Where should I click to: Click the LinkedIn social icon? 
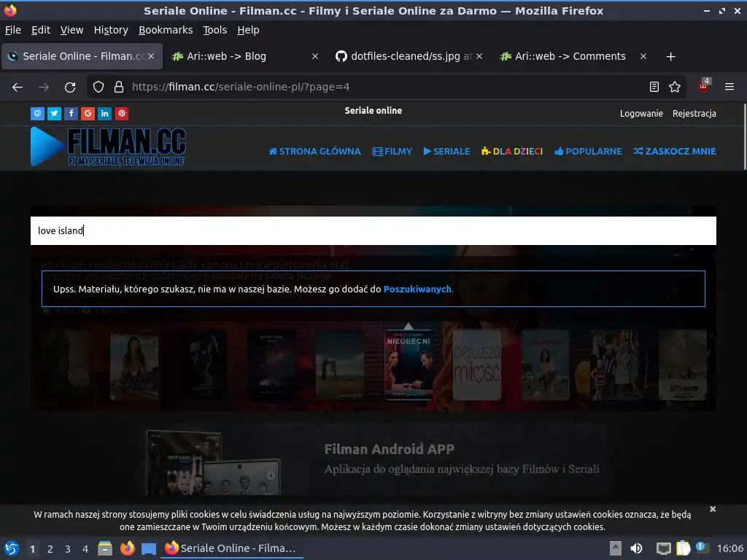pos(105,113)
